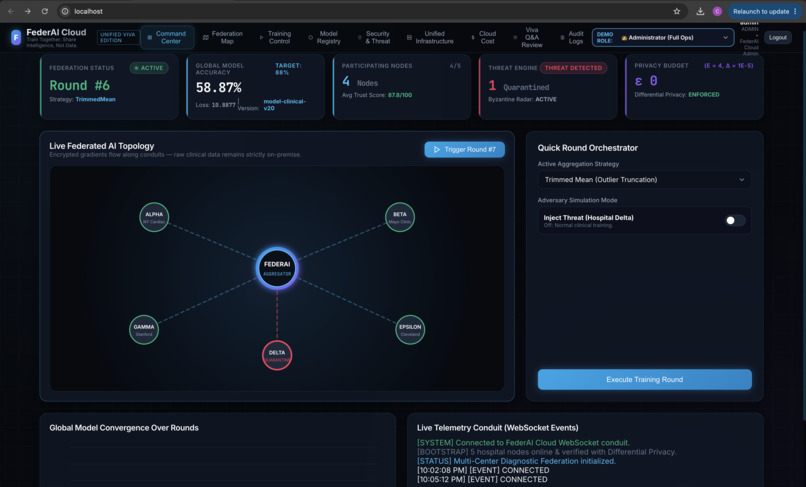Click the TrimmedMean strategy text
The image size is (806, 487).
click(96, 99)
